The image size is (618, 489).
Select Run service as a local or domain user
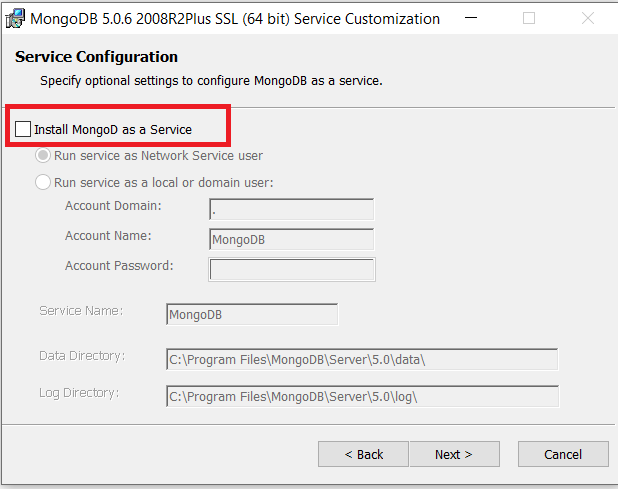coord(43,182)
